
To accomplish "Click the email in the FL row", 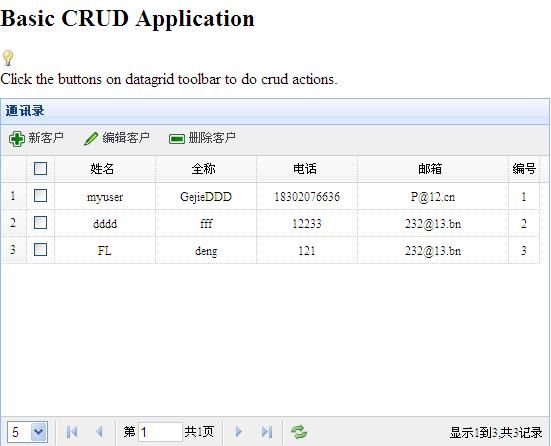I will [x=433, y=251].
